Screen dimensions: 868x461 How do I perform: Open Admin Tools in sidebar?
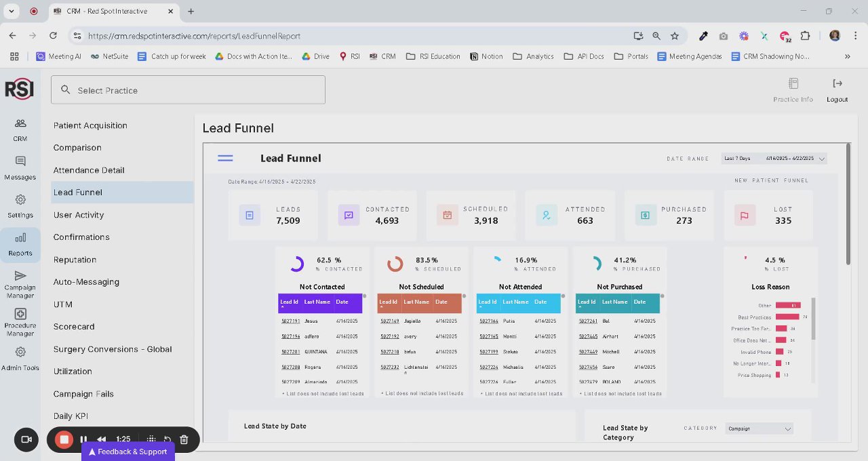20,359
